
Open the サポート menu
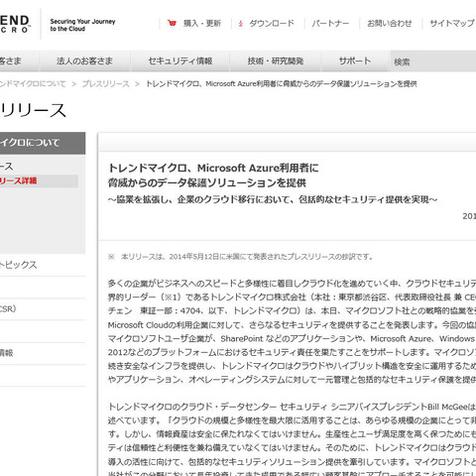pyautogui.click(x=355, y=60)
